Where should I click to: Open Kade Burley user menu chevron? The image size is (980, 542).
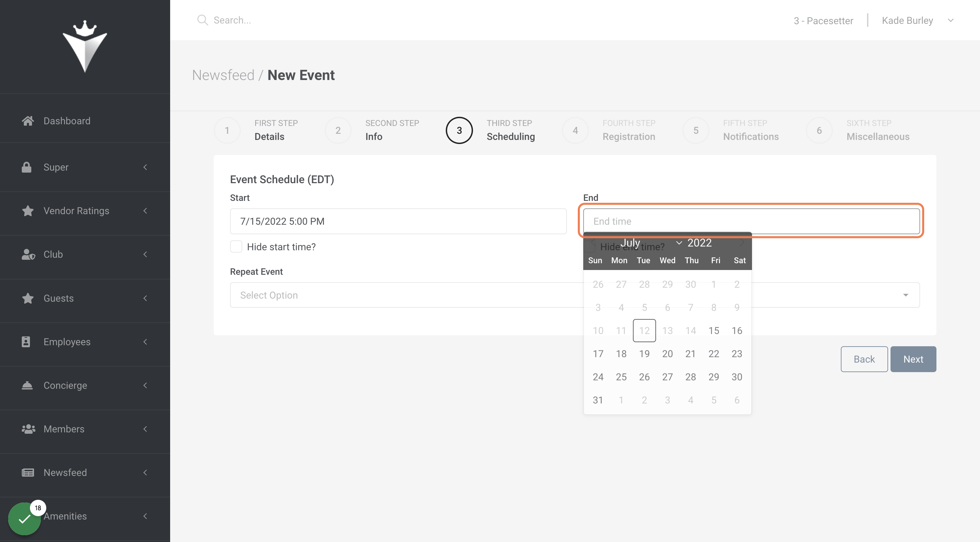click(x=951, y=20)
